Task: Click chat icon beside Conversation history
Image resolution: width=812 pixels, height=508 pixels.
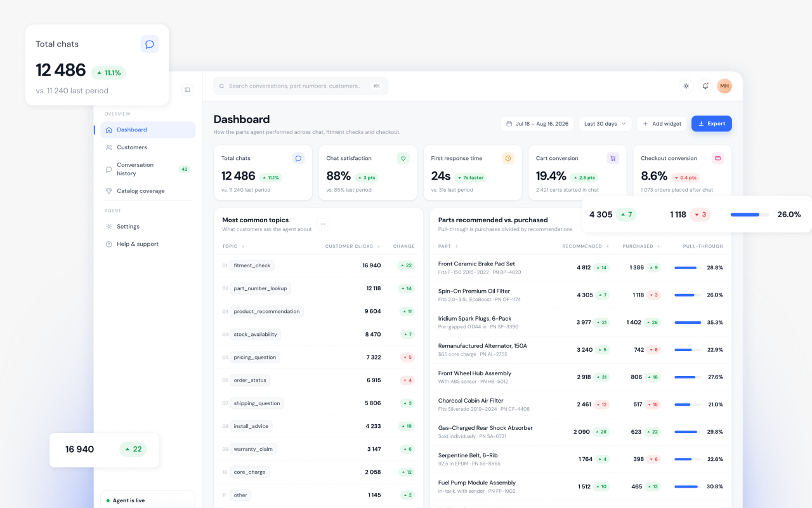Action: 109,169
